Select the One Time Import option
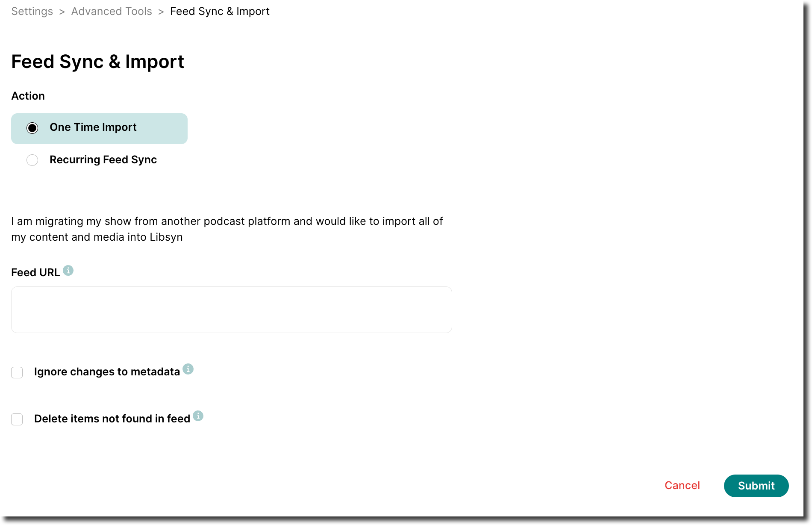Viewport: 812px width, 525px height. coord(32,128)
